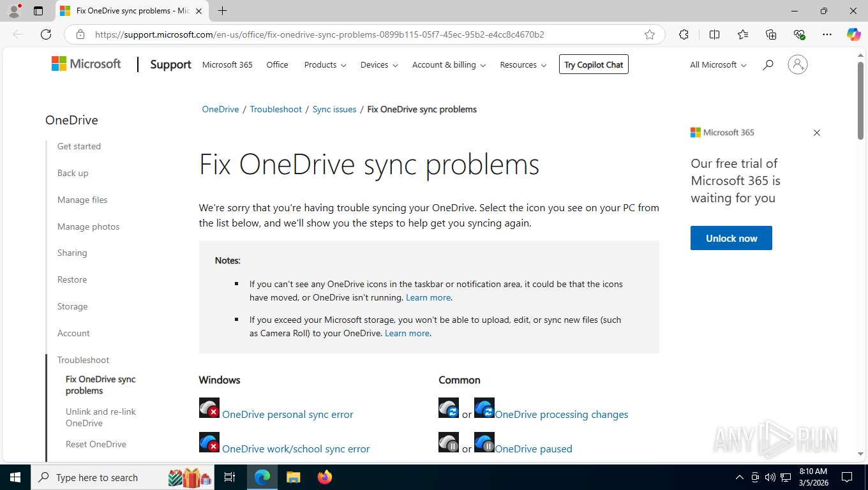Viewport: 868px width, 490px height.
Task: Toggle Edge split screen view
Action: pyautogui.click(x=715, y=34)
